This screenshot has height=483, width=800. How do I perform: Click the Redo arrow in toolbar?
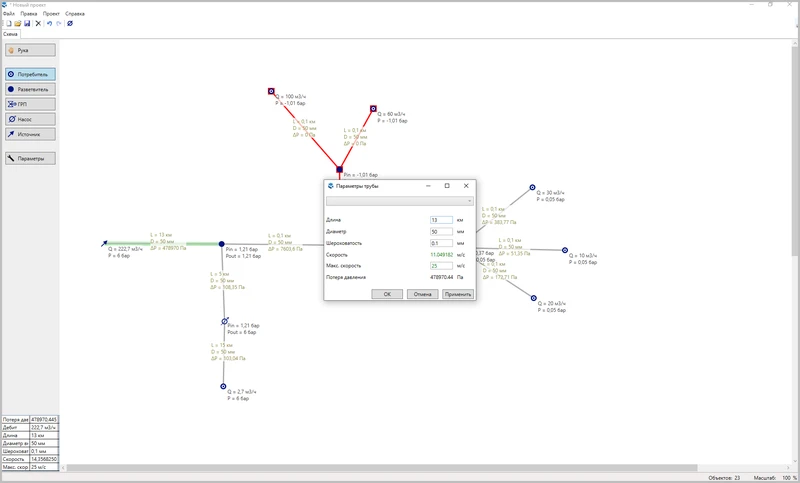[x=58, y=23]
